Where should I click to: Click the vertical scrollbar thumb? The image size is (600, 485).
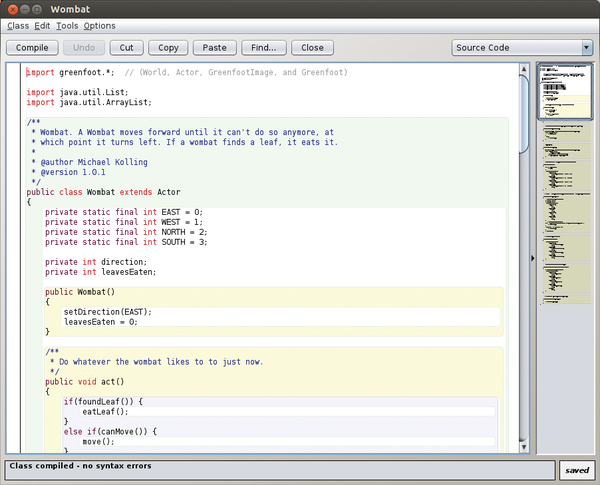pyautogui.click(x=523, y=114)
